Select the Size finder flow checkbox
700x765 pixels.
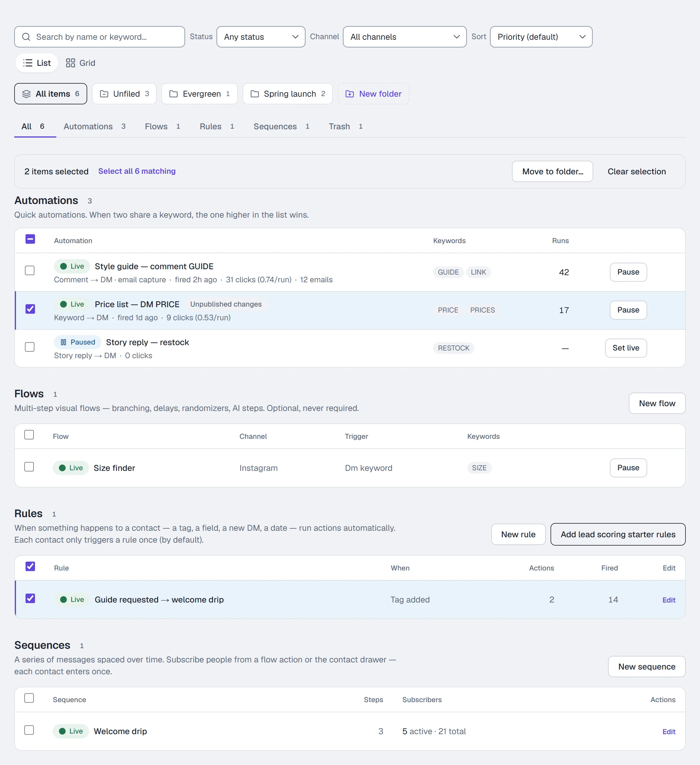[29, 467]
